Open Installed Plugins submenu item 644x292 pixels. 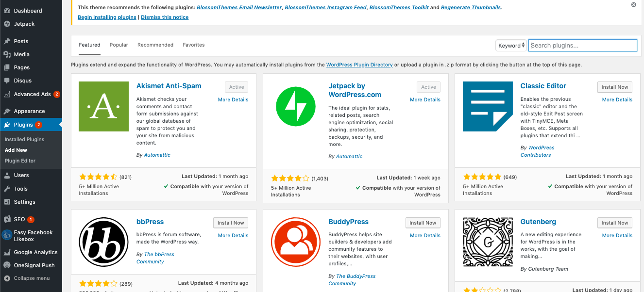click(24, 139)
